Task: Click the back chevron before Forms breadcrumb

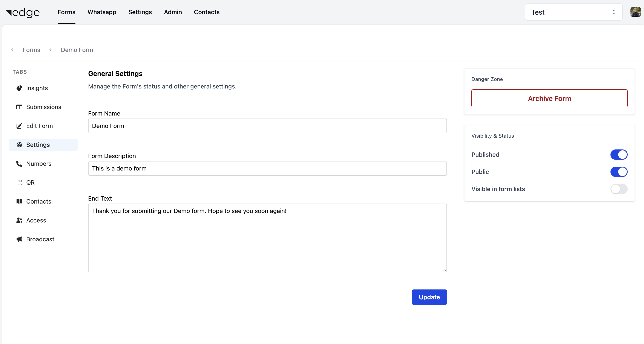Action: tap(12, 50)
